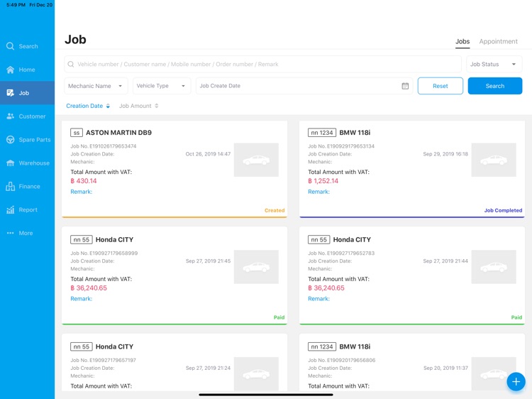Sort by Creation Date

point(88,106)
